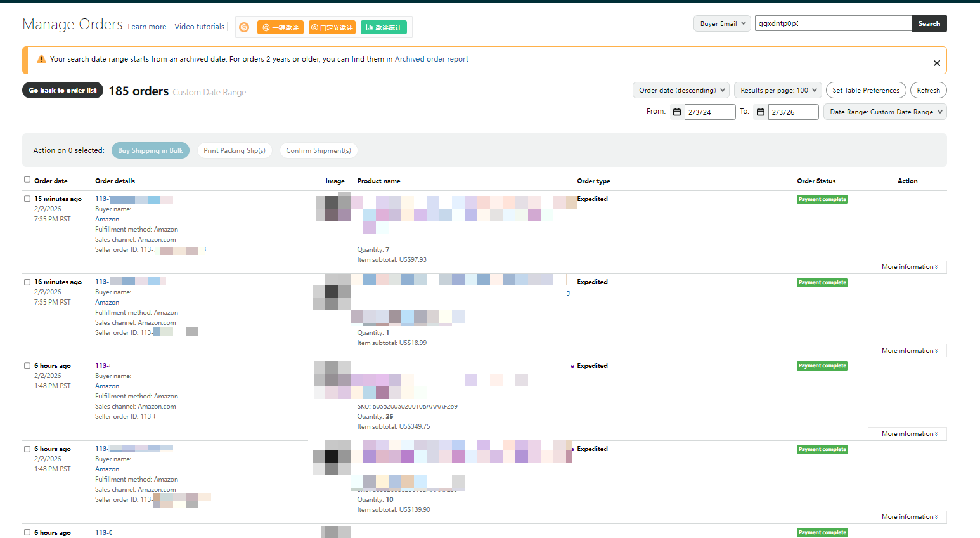Click the orange 一键邀评 button
The width and height of the screenshot is (980, 538).
coord(280,27)
